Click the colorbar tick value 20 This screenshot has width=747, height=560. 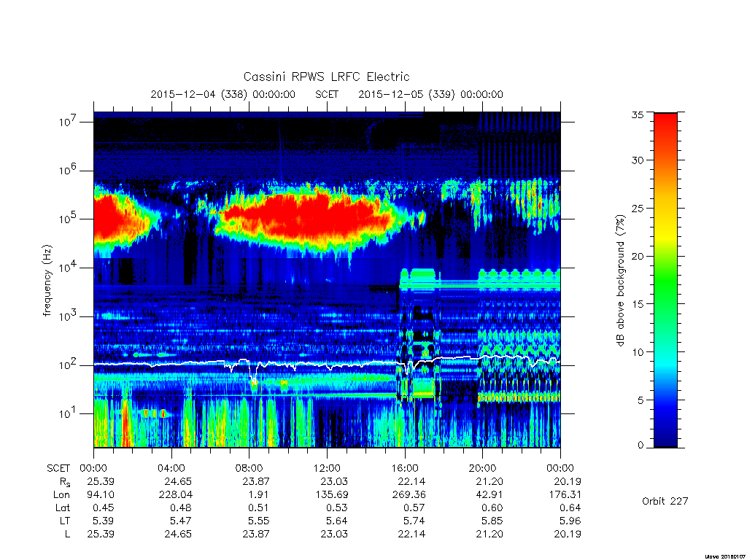638,256
